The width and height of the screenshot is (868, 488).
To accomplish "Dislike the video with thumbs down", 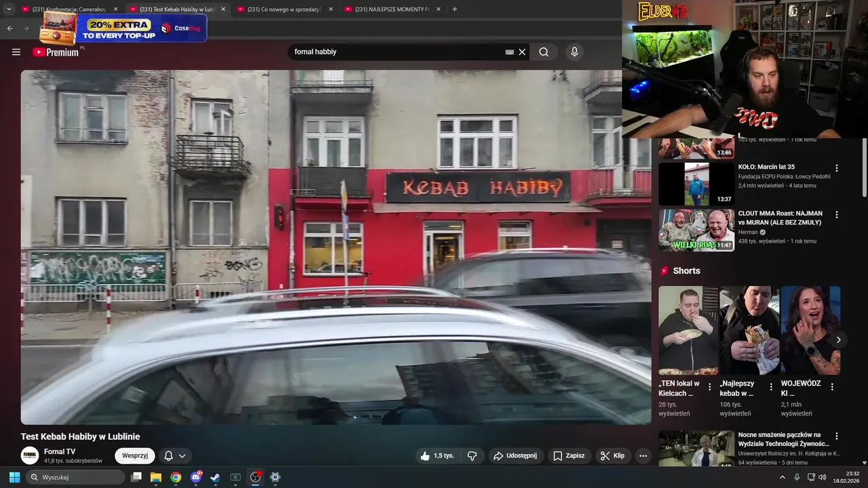I will coord(473,456).
